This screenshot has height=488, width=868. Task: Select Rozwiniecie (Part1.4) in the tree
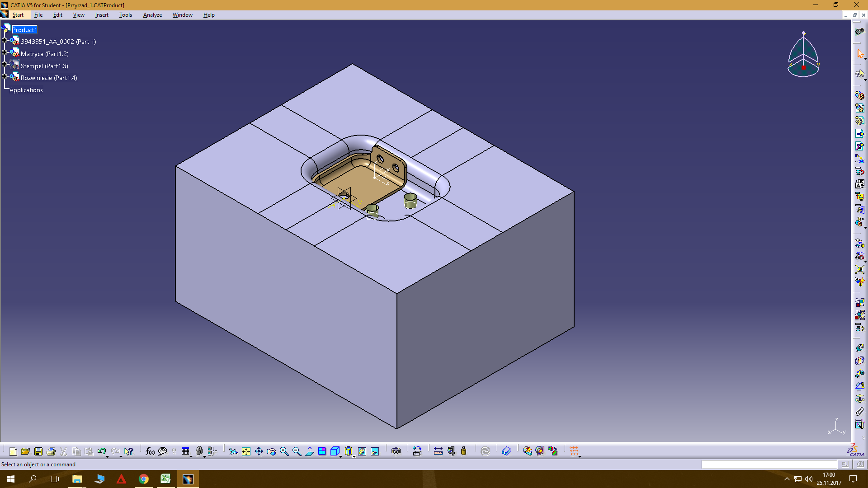coord(49,78)
